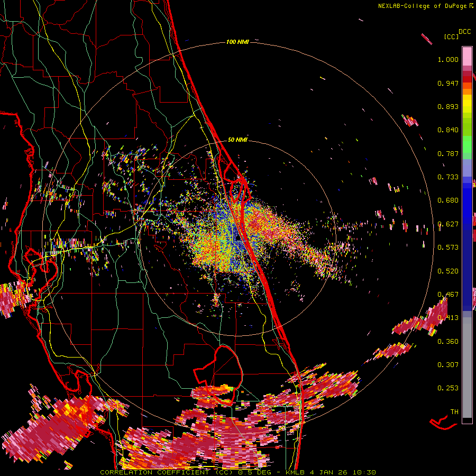Click the 0.520 color scale value
The image size is (476, 476).
pyautogui.click(x=448, y=271)
